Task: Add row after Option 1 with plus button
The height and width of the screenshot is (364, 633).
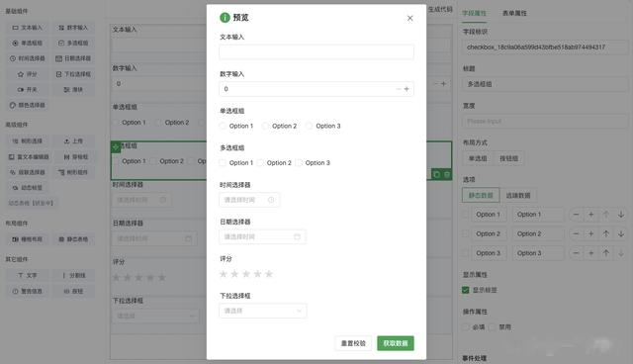Action: tap(591, 215)
